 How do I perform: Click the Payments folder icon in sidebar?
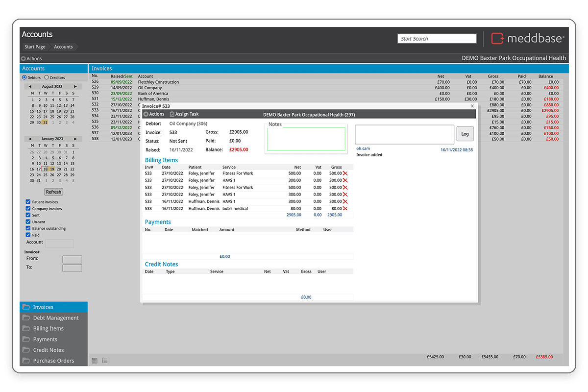point(26,339)
